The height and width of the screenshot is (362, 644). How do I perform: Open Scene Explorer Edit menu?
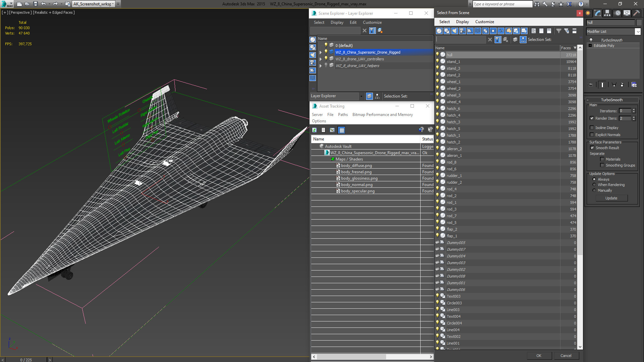click(353, 22)
